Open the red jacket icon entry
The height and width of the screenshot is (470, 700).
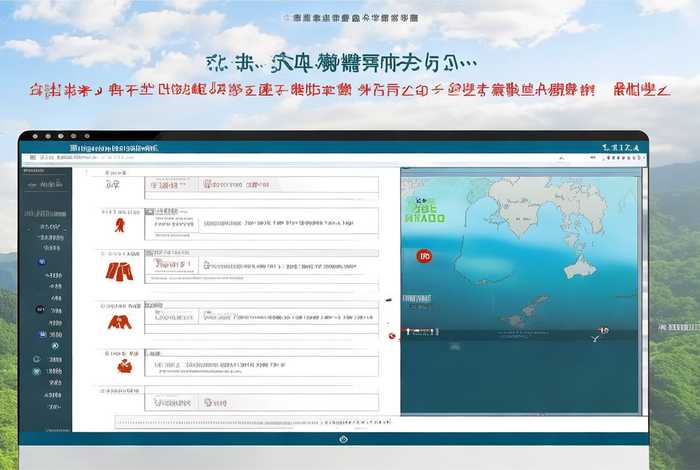(x=120, y=322)
